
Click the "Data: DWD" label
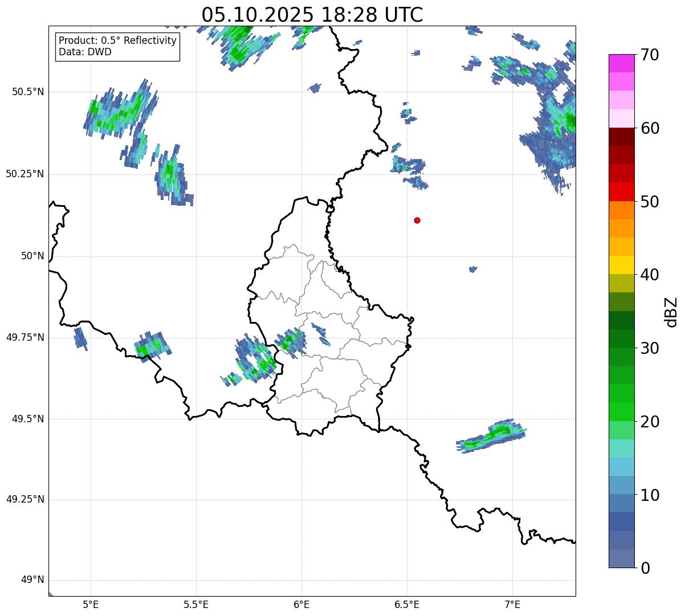(x=85, y=52)
